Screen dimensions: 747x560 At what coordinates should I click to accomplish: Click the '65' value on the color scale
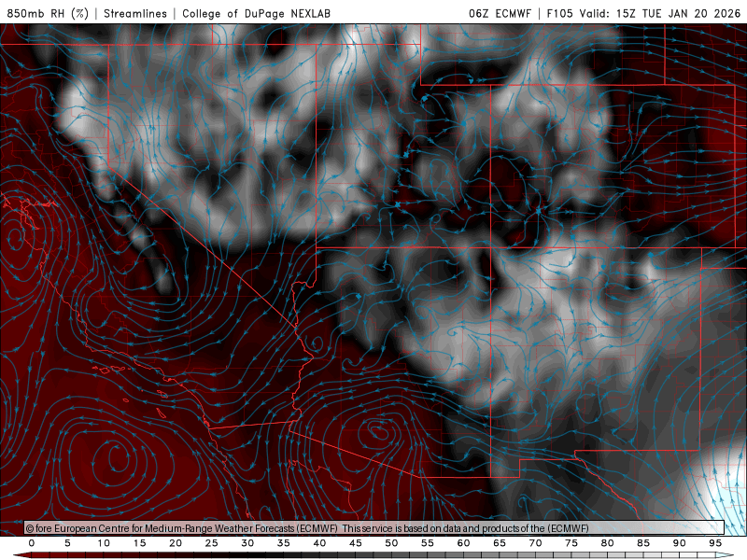coord(500,543)
